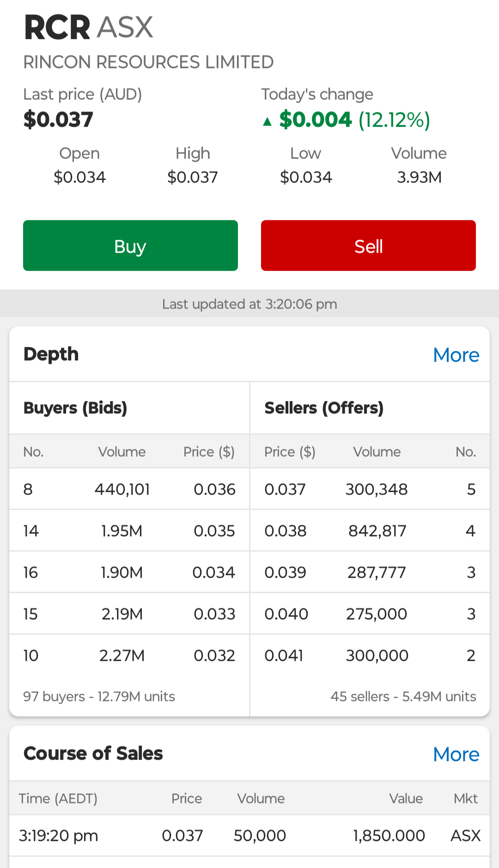Click the green up-arrow change indicator
The image size is (499, 868).
pos(267,121)
